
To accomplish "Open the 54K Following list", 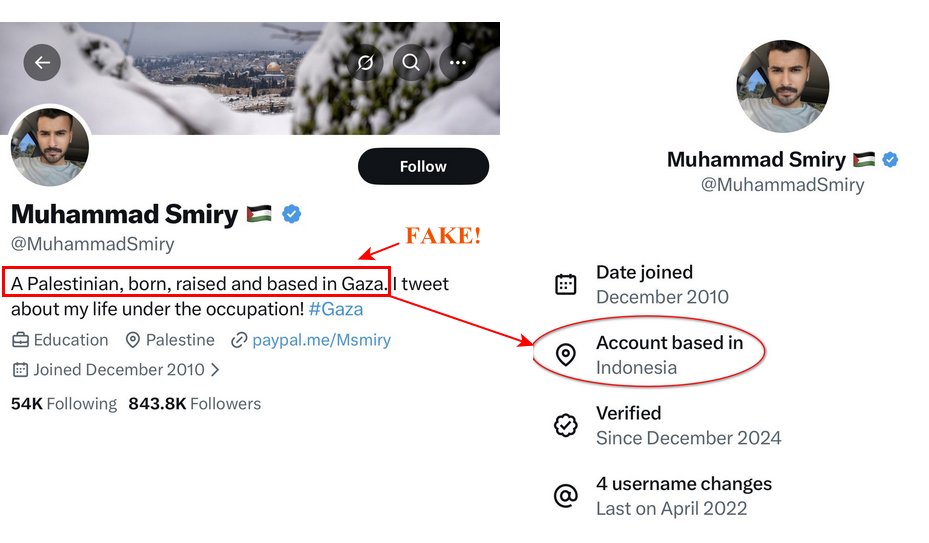I will pos(64,404).
